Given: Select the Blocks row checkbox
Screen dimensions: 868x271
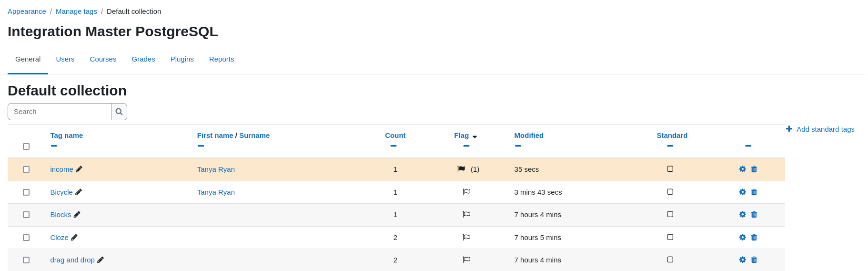Looking at the screenshot, I should pos(26,215).
